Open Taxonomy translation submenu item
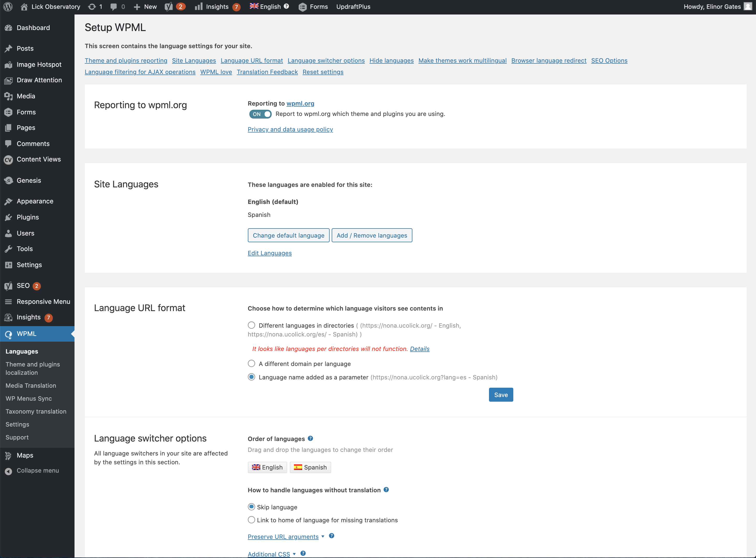This screenshot has width=756, height=558. point(36,412)
